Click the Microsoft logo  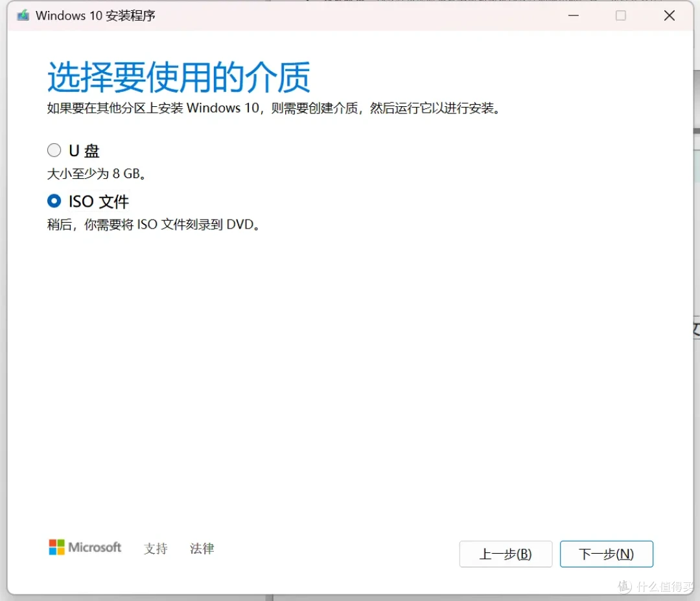(x=85, y=547)
